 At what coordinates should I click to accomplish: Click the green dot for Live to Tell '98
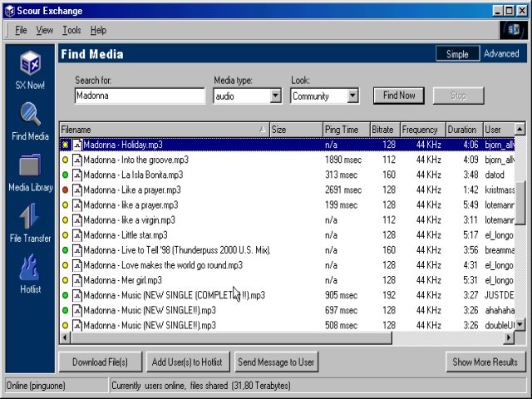65,250
